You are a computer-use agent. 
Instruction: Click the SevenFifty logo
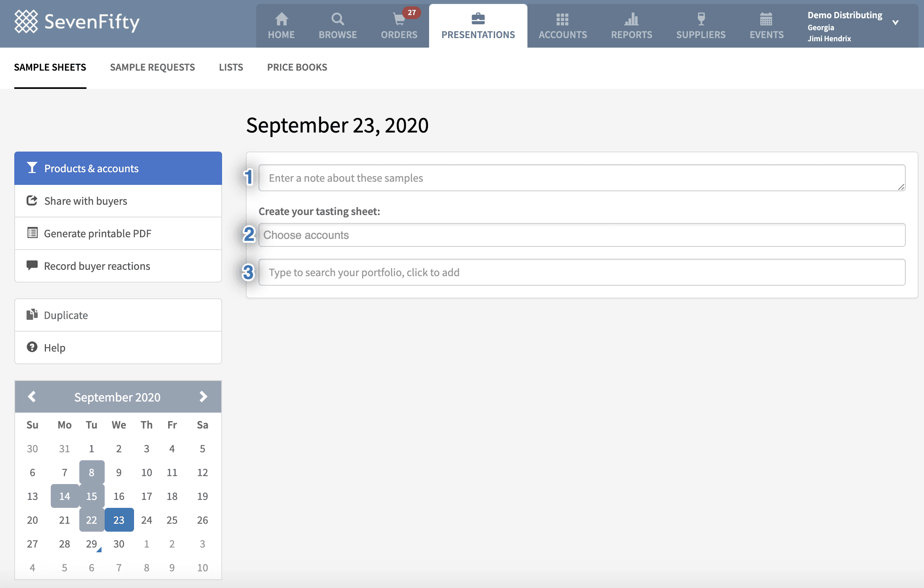(x=77, y=22)
